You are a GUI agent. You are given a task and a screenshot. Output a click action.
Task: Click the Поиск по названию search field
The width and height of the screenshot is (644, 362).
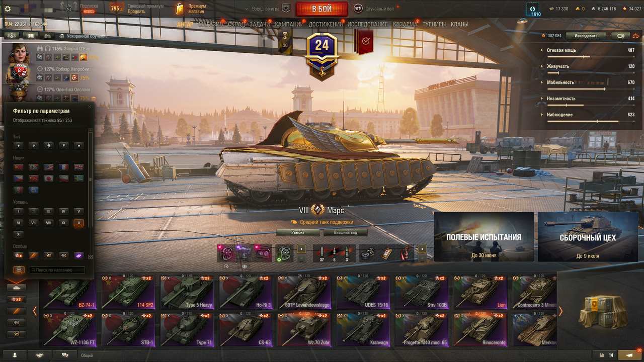[x=57, y=270]
